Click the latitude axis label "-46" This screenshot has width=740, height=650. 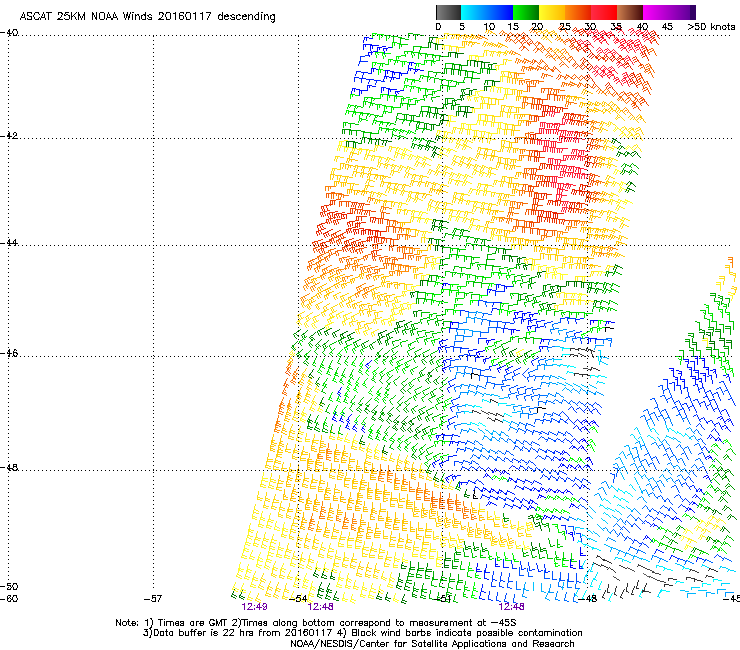tap(9, 354)
